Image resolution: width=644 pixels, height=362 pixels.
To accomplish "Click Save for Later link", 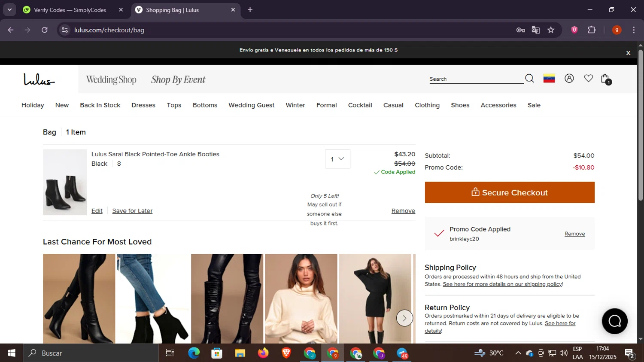I will click(x=132, y=211).
